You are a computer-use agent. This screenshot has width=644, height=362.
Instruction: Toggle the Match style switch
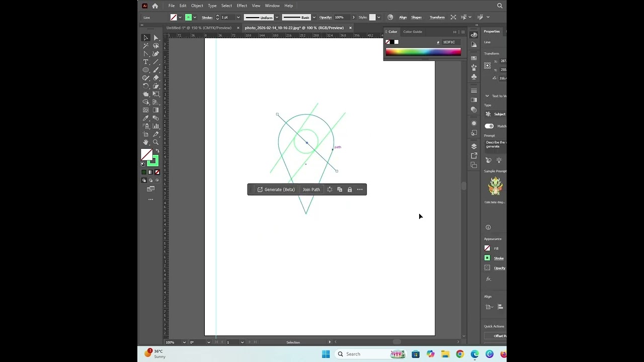[x=489, y=126]
